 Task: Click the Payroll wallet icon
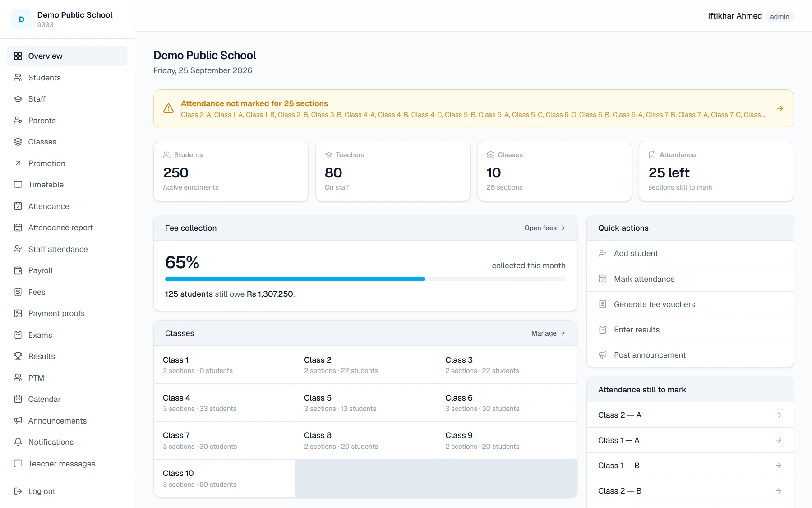coord(18,270)
